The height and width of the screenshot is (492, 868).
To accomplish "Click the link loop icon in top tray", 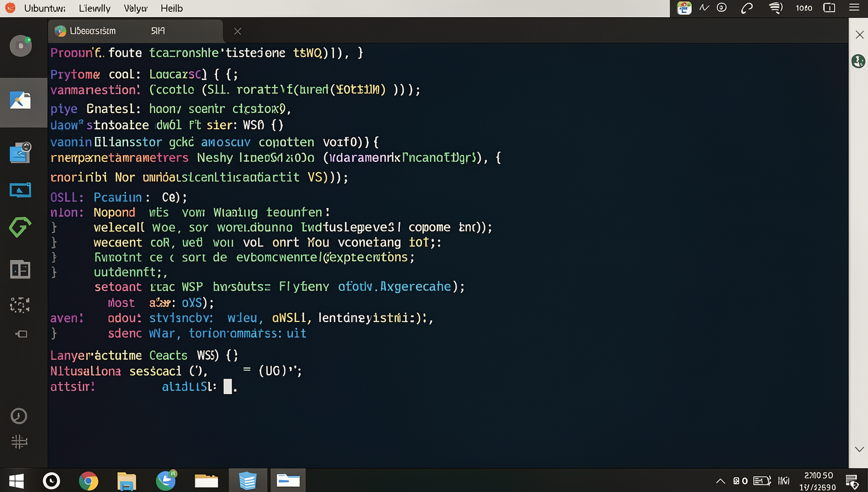I will pos(747,8).
